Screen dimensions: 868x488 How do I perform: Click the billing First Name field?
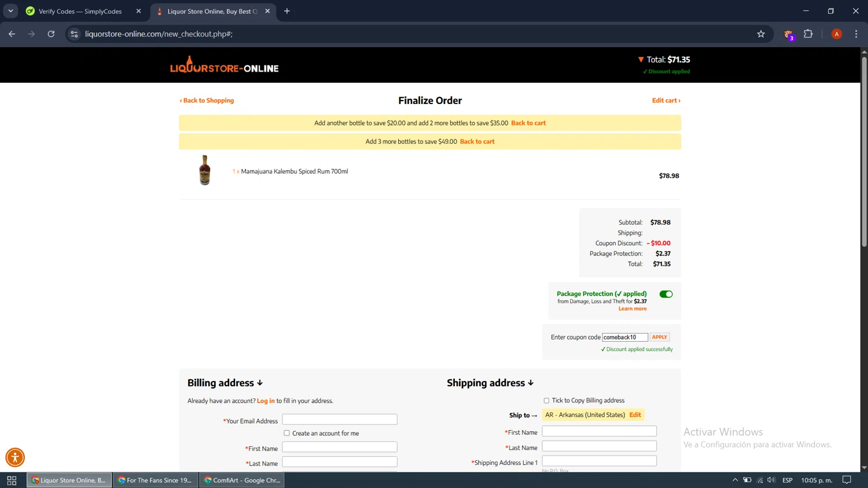(x=340, y=447)
